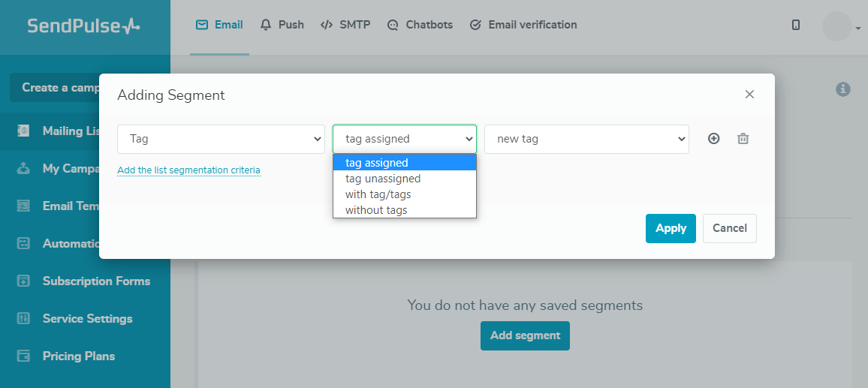Click Add the list segmentation criteria link
Image resolution: width=868 pixels, height=388 pixels.
[188, 170]
